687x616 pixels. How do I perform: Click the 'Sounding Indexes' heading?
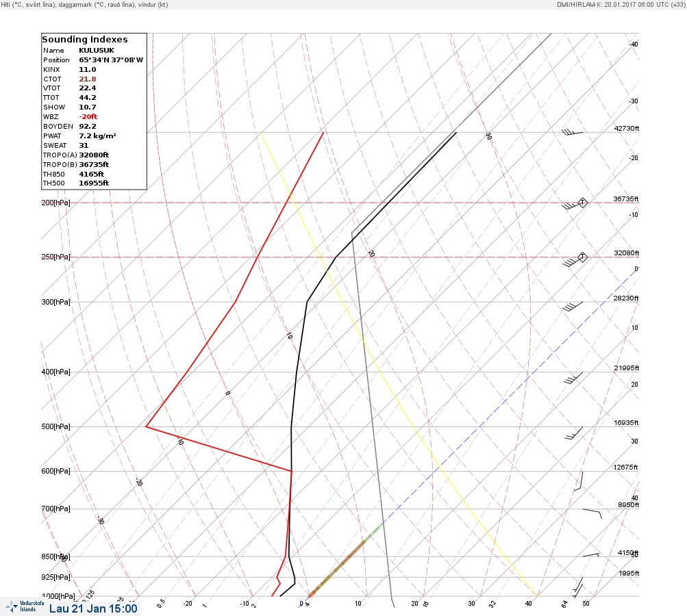pyautogui.click(x=84, y=40)
